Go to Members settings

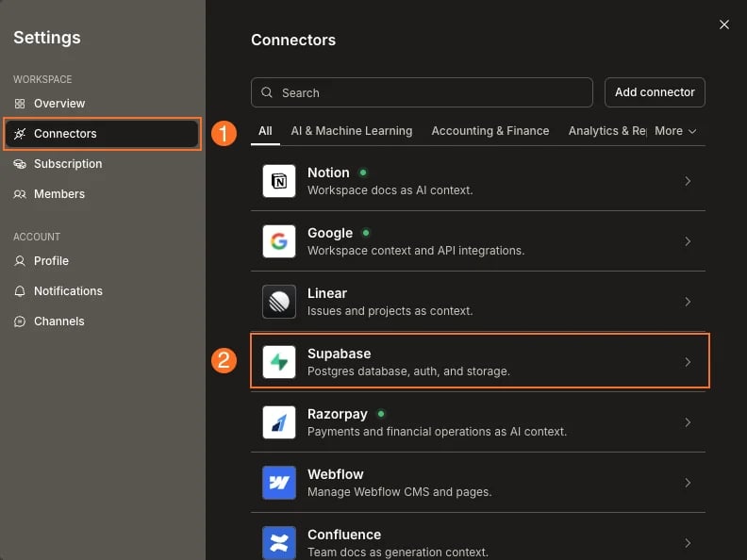tap(101, 194)
